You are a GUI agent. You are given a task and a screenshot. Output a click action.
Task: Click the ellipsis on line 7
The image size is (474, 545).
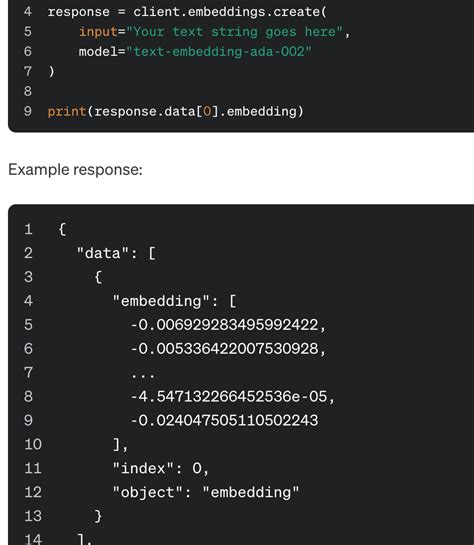(x=143, y=375)
